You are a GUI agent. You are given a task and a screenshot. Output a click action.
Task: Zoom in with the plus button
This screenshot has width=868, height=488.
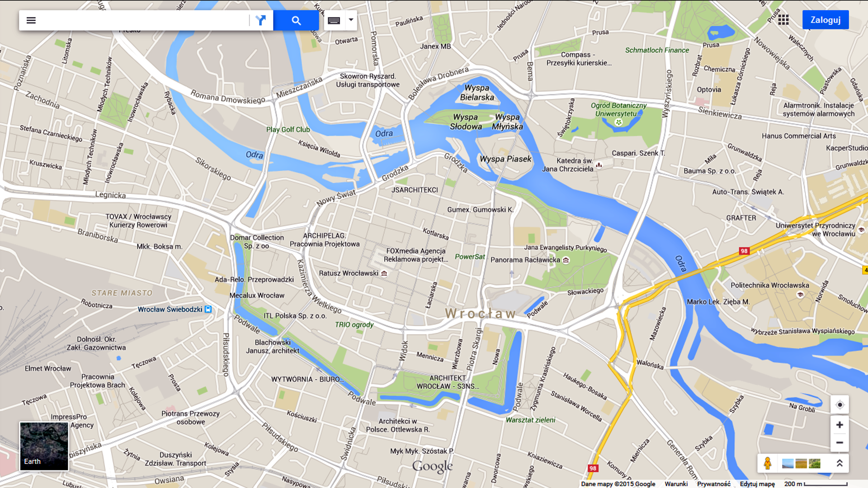point(840,425)
